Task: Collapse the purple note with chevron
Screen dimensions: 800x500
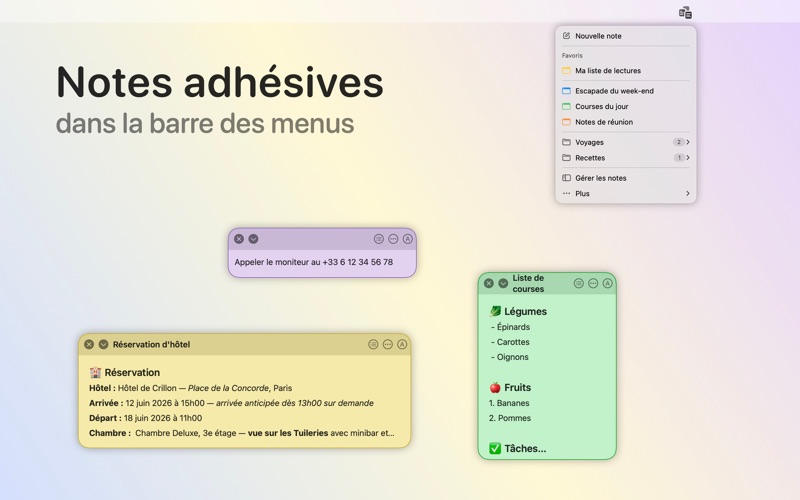Action: coord(253,239)
